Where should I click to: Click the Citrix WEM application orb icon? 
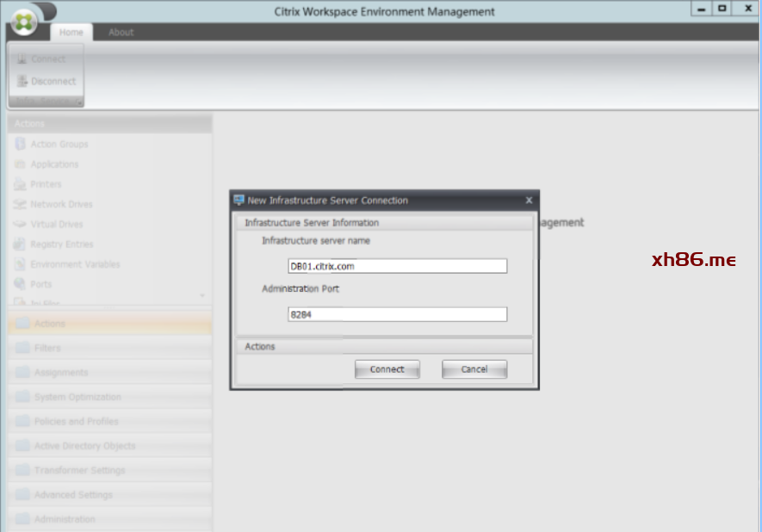pyautogui.click(x=24, y=23)
